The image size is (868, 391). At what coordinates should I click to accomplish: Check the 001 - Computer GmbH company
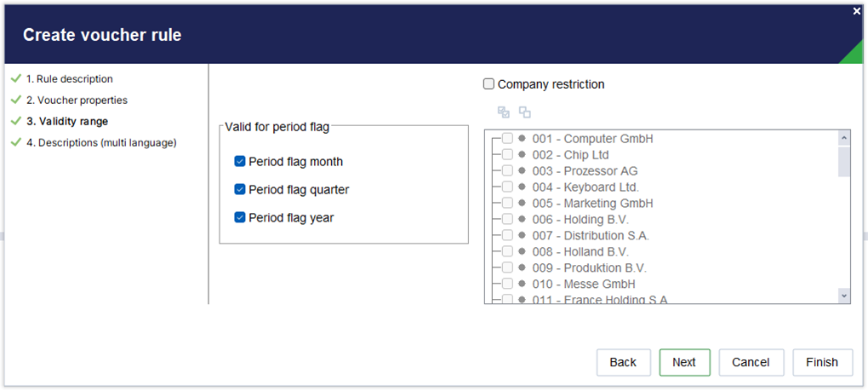click(x=507, y=139)
